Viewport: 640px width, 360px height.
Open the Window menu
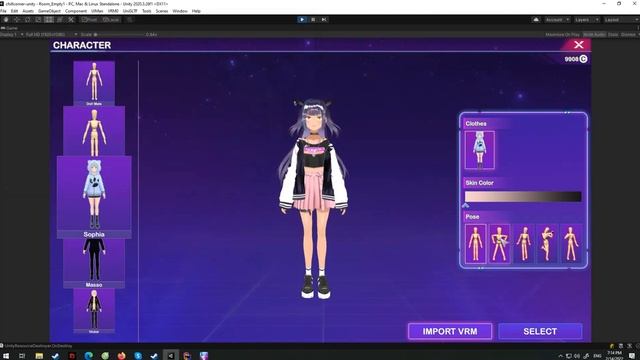[x=180, y=11]
